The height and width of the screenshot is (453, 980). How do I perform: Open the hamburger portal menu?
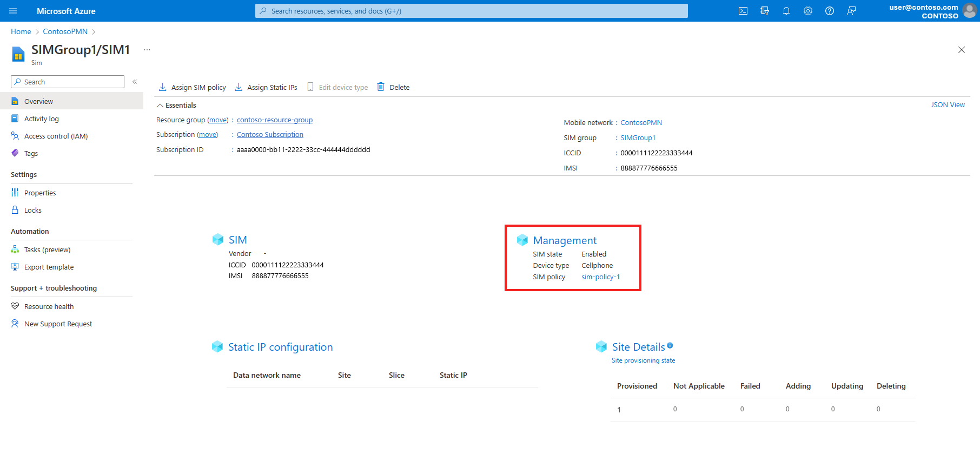pos(14,11)
